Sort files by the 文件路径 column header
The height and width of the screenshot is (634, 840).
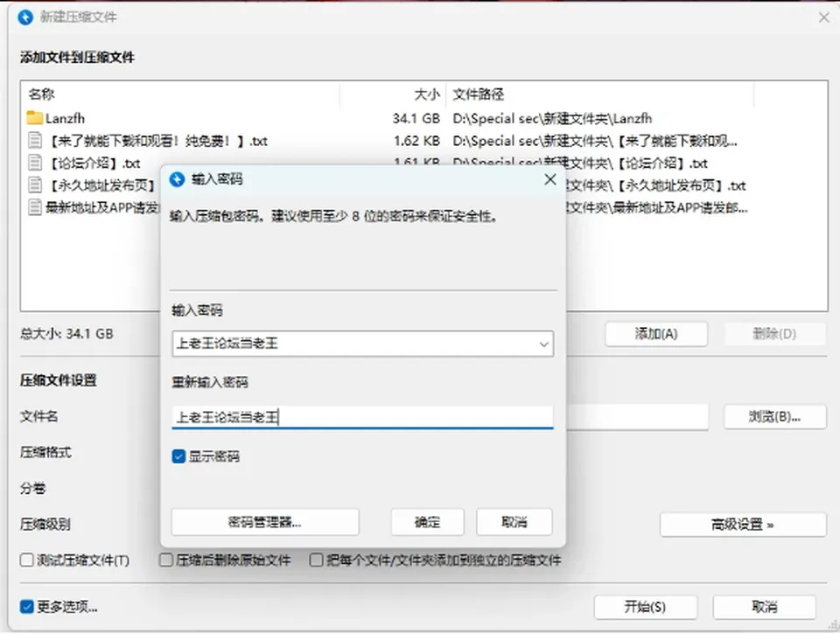[x=600, y=94]
